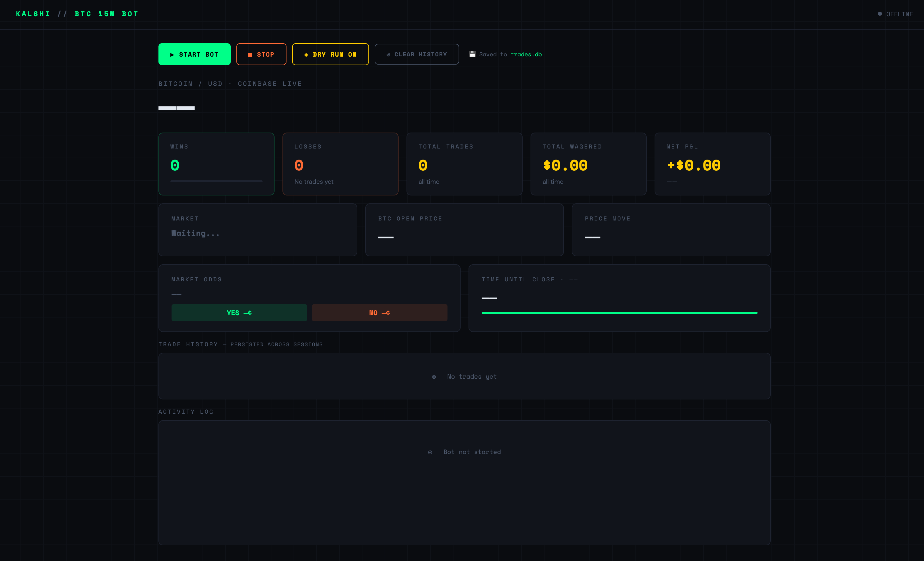Click the green time until close progress bar
The height and width of the screenshot is (561, 924).
620,313
